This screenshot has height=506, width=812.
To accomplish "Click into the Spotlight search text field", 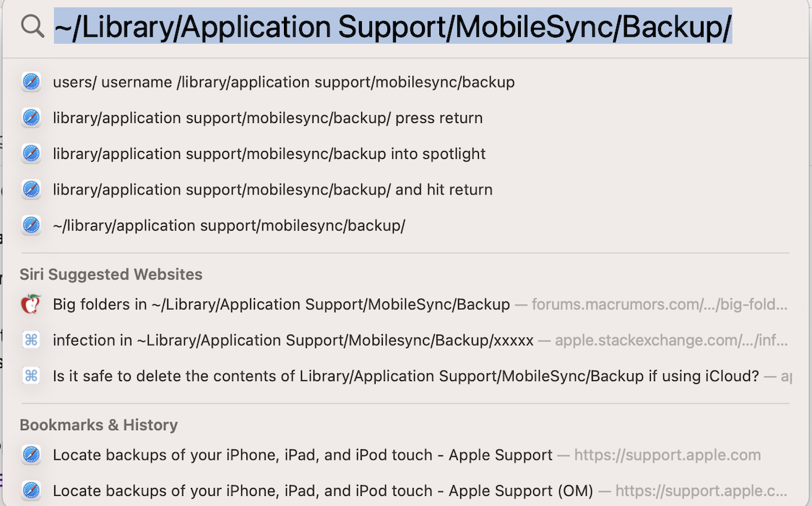I will [x=393, y=27].
